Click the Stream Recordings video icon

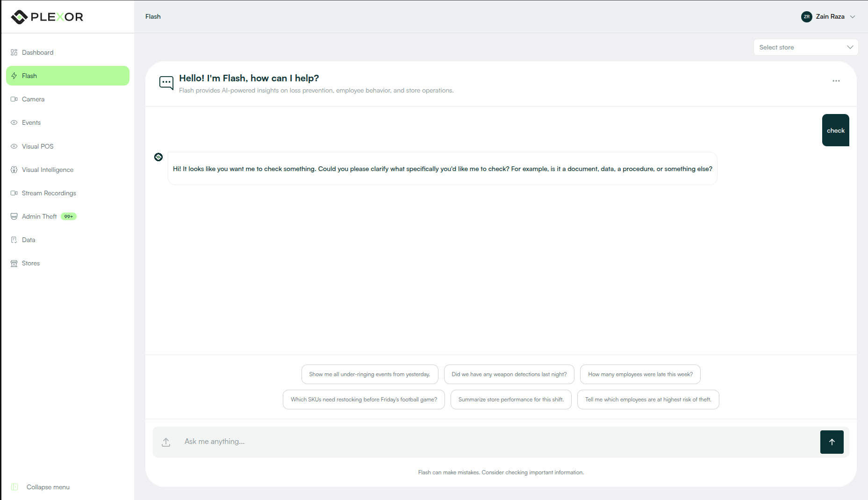14,193
